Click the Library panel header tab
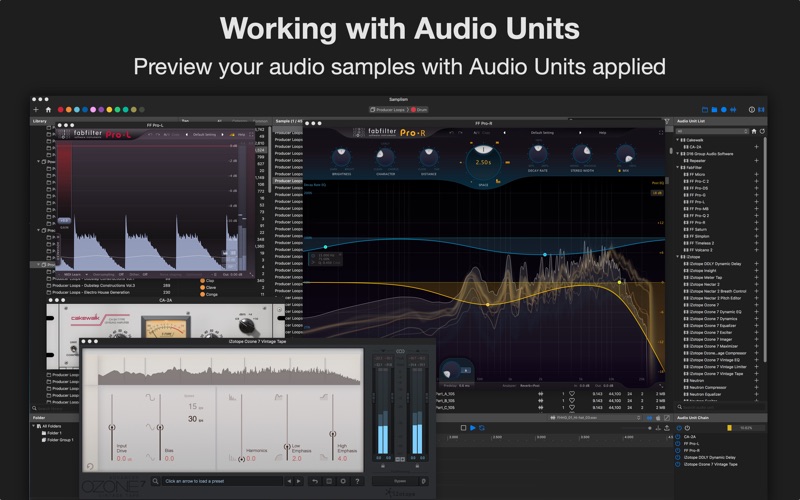Viewport: 800px width, 500px height. point(40,121)
